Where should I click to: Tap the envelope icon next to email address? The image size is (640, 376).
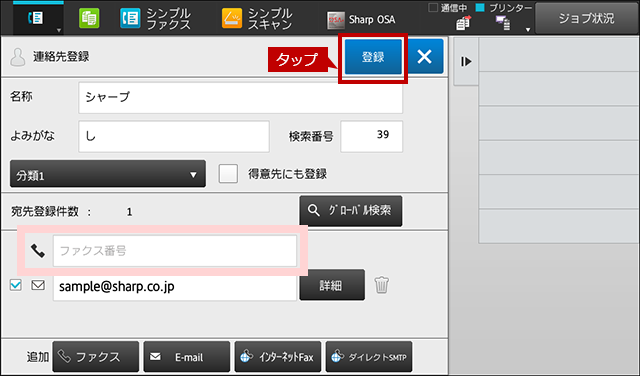point(38,285)
